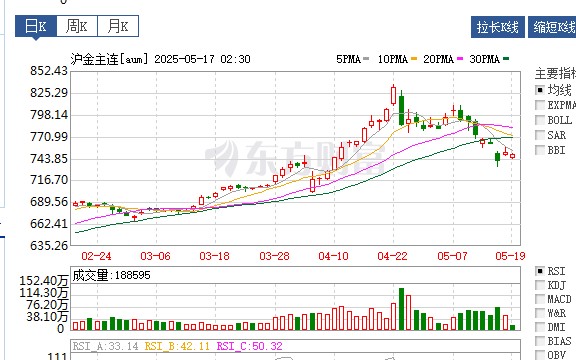Click the 05-19 date axis label
Viewport: 576px width, 360px height.
511,256
